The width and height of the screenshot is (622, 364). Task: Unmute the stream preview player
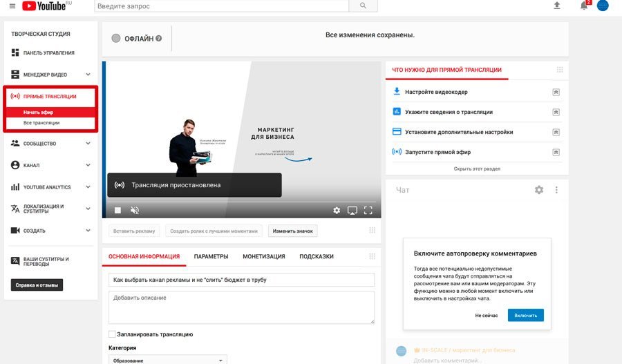click(135, 210)
